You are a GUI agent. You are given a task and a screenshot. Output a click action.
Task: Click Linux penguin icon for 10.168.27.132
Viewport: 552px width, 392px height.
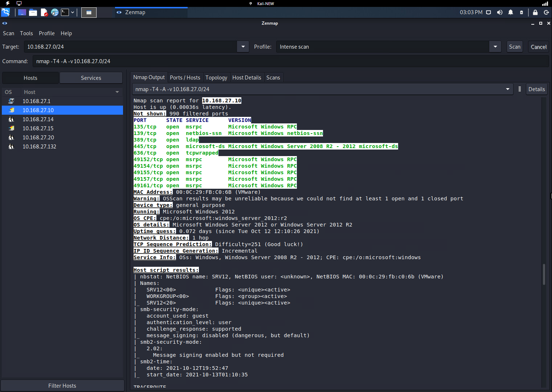(12, 147)
